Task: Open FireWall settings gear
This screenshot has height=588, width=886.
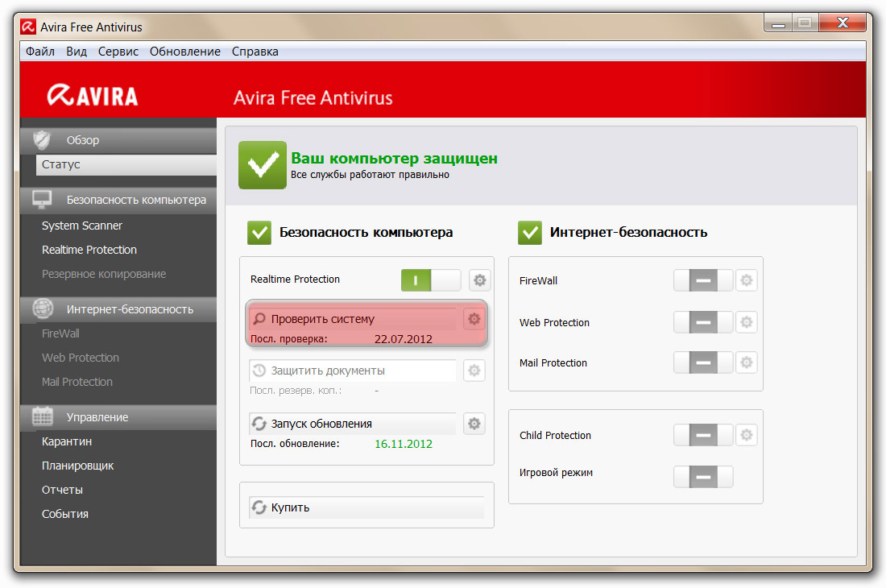Action: [x=747, y=280]
